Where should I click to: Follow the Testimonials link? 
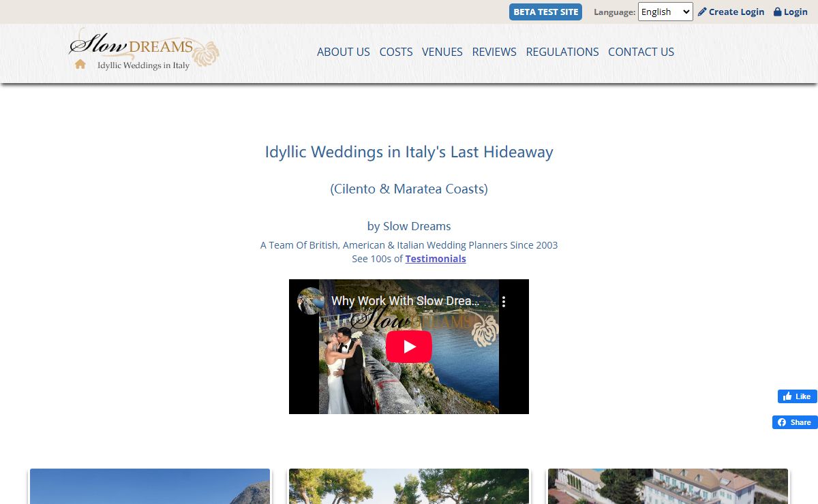[436, 259]
